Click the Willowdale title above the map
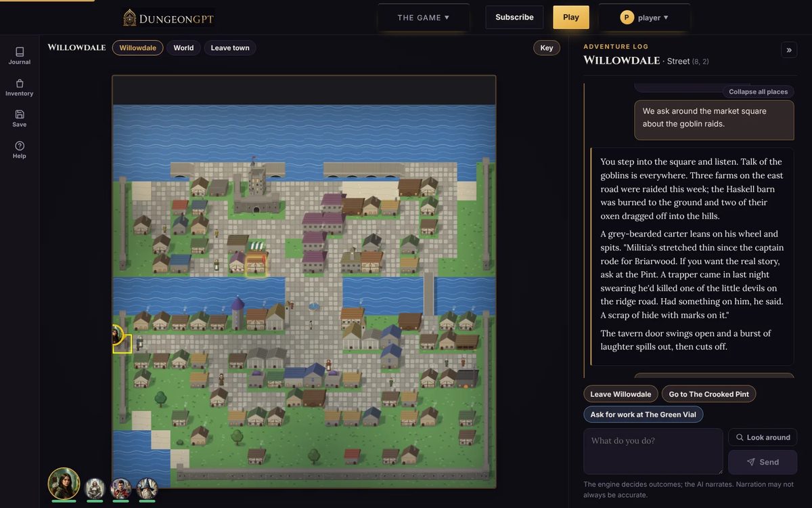812x508 pixels. pos(76,47)
